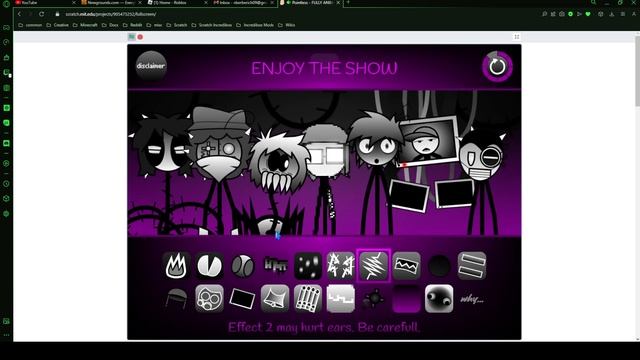
Task: Pick the tennis ball sound icon
Action: [x=242, y=266]
